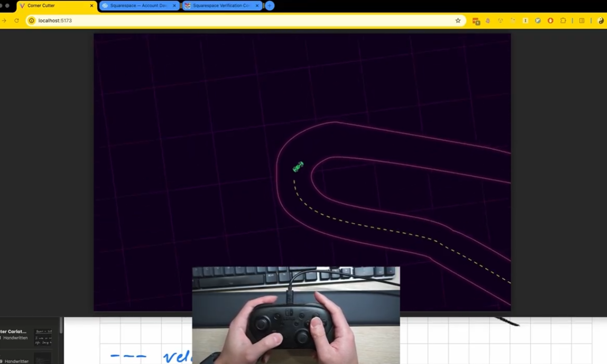Click the site info icon beside localhost
The image size is (607, 364).
tap(32, 21)
